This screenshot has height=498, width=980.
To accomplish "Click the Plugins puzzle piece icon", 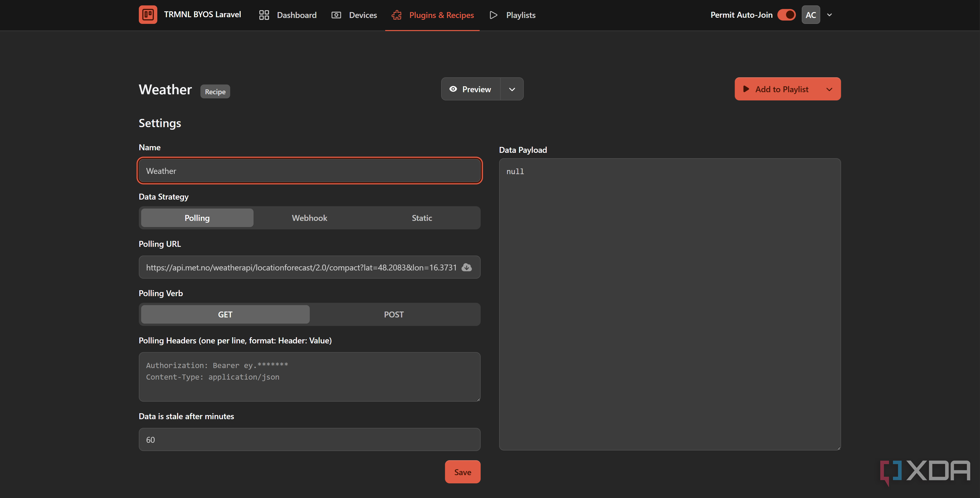I will pos(397,15).
